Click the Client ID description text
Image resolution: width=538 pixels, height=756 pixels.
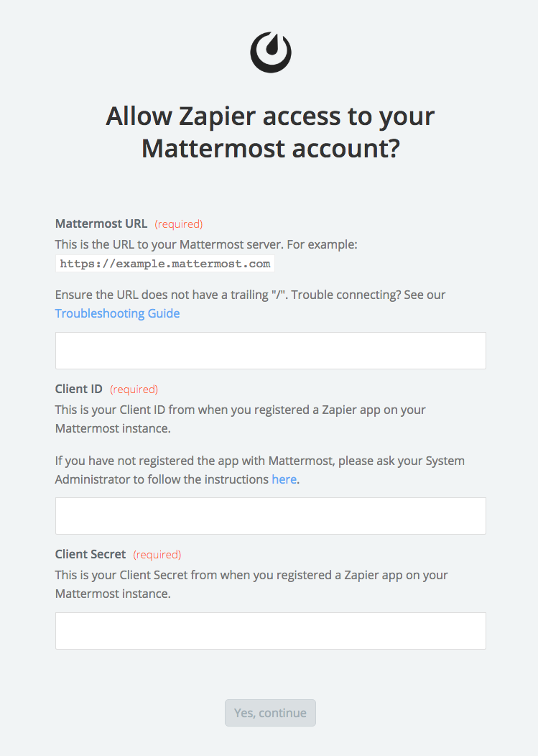[240, 419]
